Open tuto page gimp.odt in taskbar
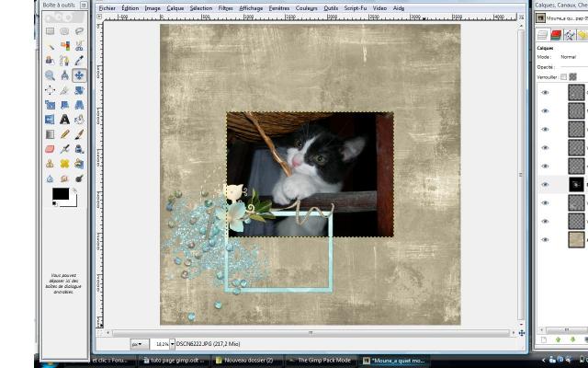Image resolution: width=588 pixels, height=368 pixels. 174,361
